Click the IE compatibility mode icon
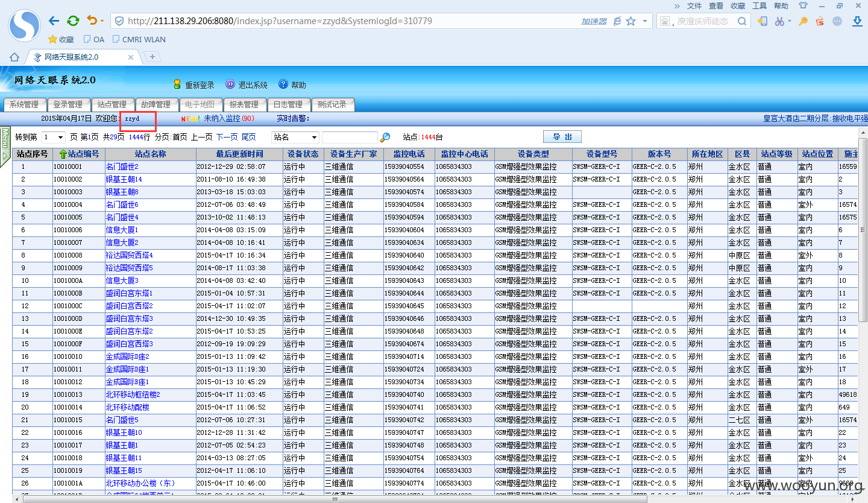 click(617, 21)
